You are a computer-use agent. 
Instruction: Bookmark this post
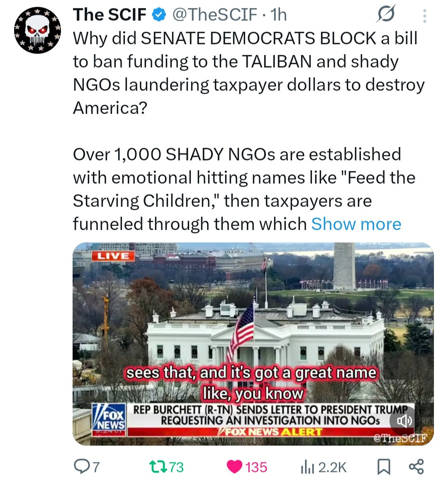(384, 467)
